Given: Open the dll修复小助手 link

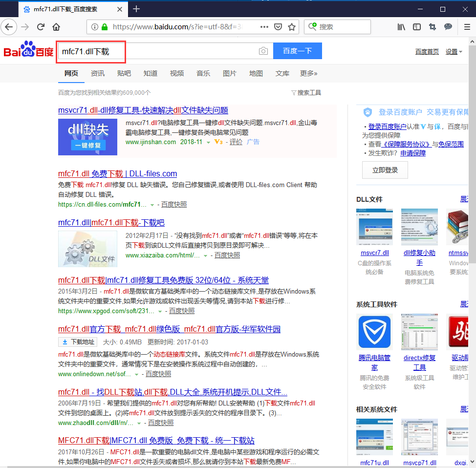Looking at the screenshot, I should pos(419,257).
